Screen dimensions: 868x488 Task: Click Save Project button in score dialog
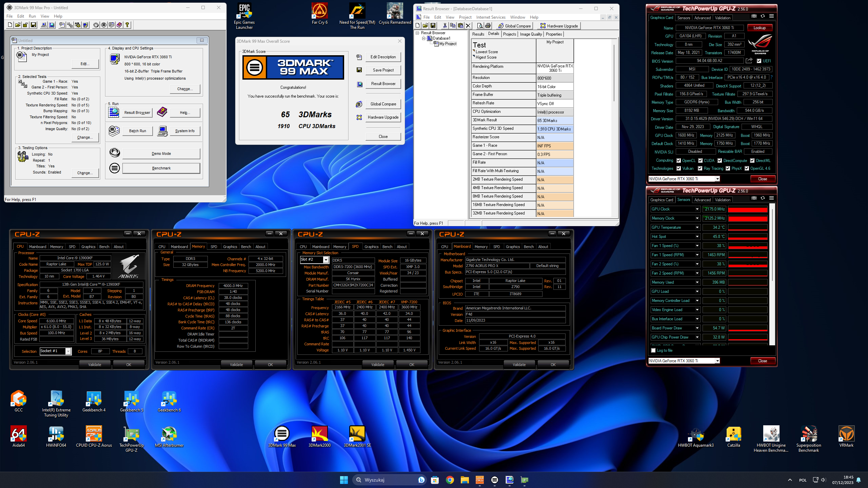pyautogui.click(x=383, y=70)
